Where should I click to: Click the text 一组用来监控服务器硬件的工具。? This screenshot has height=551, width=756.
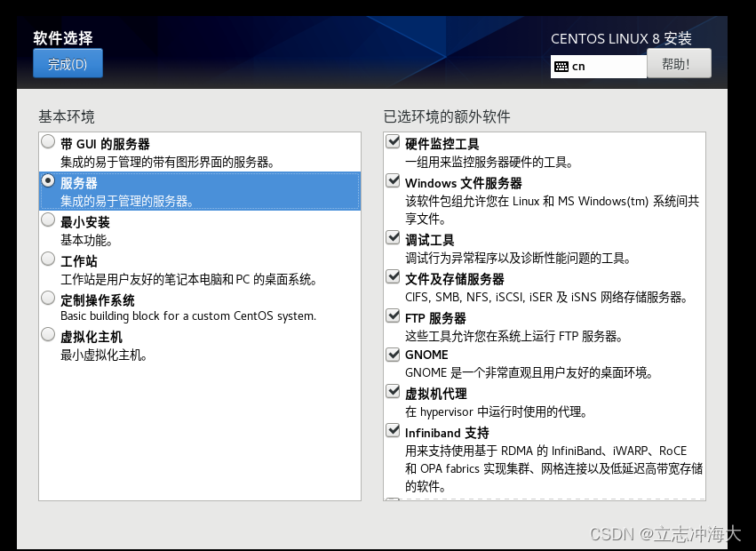pos(489,162)
